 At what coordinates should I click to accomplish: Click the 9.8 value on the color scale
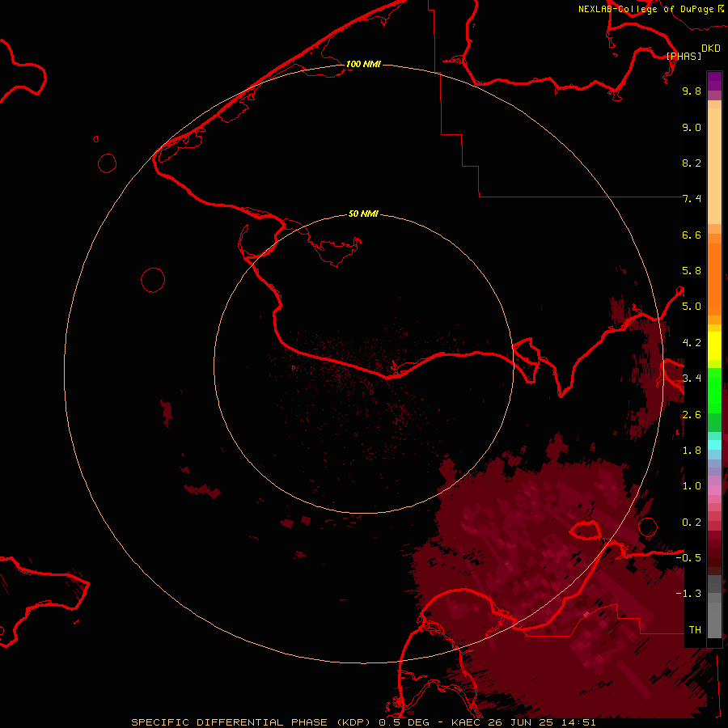pyautogui.click(x=692, y=91)
